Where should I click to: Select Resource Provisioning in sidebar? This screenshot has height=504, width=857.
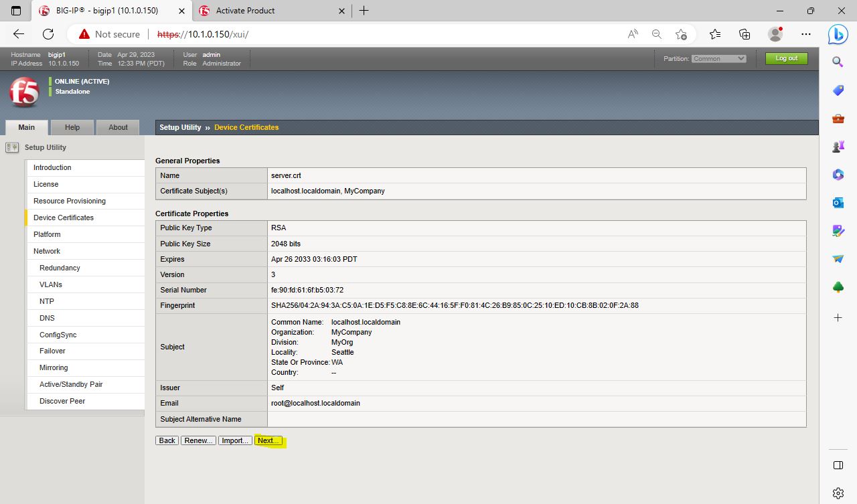[70, 201]
